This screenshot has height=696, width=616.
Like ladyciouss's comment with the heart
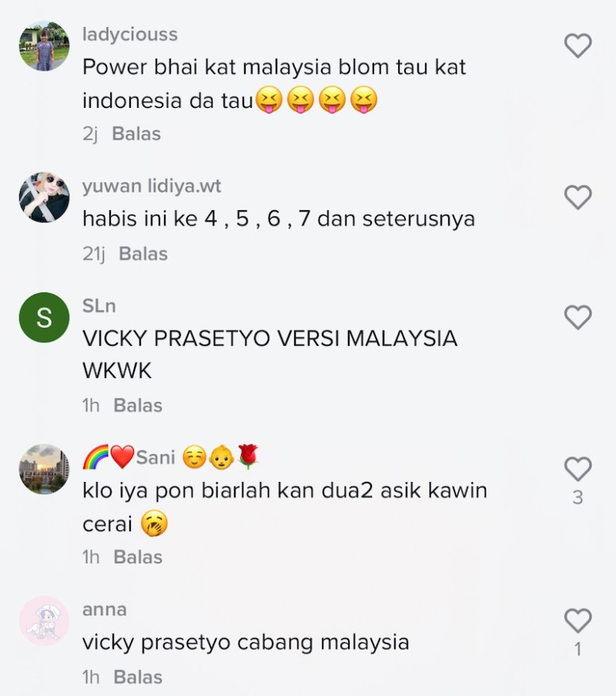click(578, 45)
